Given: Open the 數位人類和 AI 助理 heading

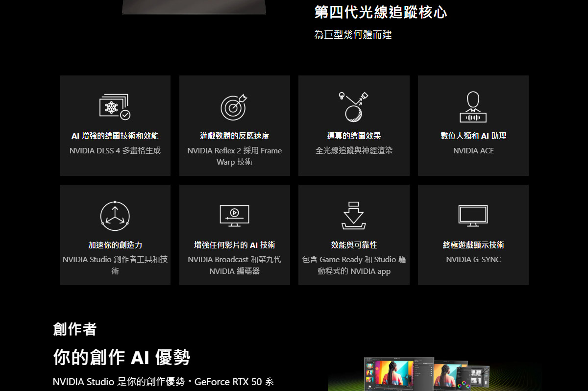Looking at the screenshot, I should (473, 136).
